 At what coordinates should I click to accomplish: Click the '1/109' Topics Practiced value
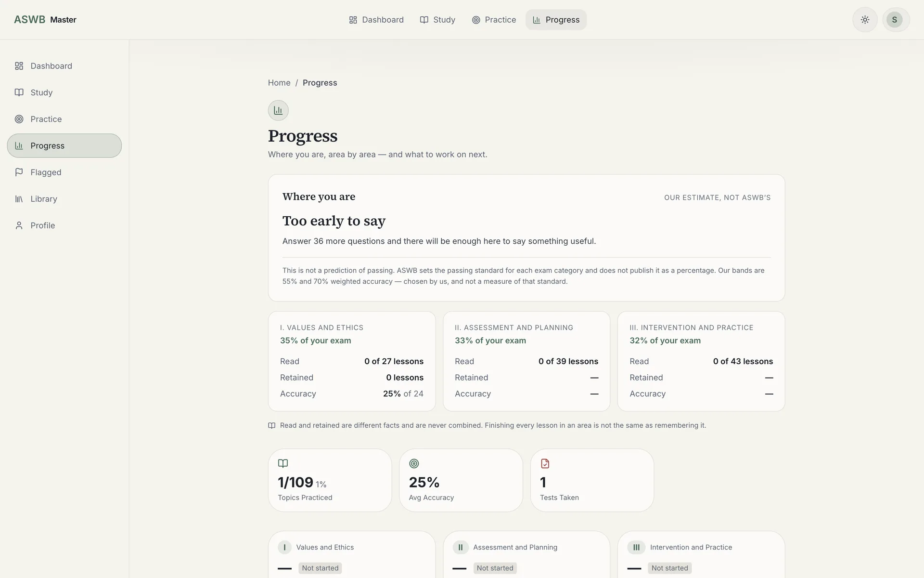(295, 482)
